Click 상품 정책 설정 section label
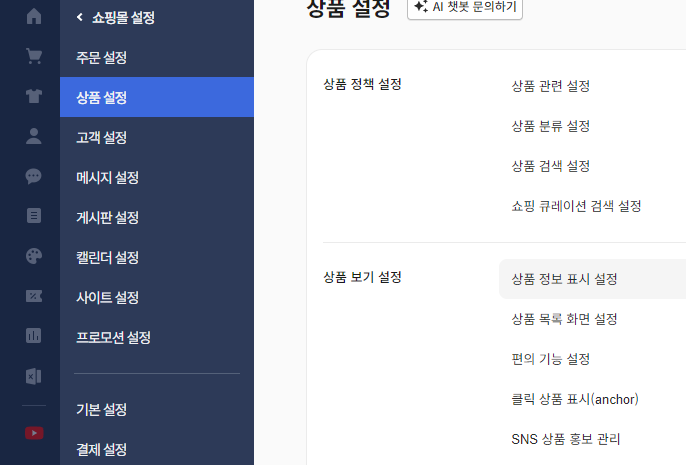Viewport: 686px width, 465px height. [362, 84]
